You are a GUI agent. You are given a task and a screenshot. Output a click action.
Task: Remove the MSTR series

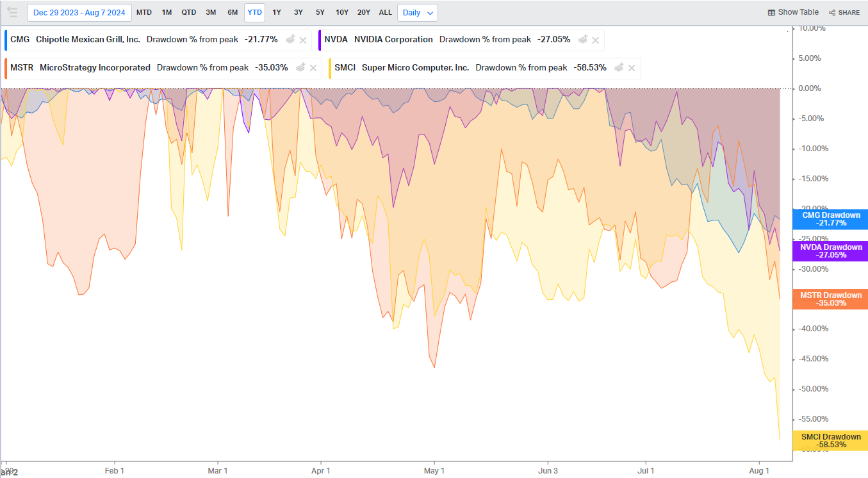pyautogui.click(x=313, y=69)
